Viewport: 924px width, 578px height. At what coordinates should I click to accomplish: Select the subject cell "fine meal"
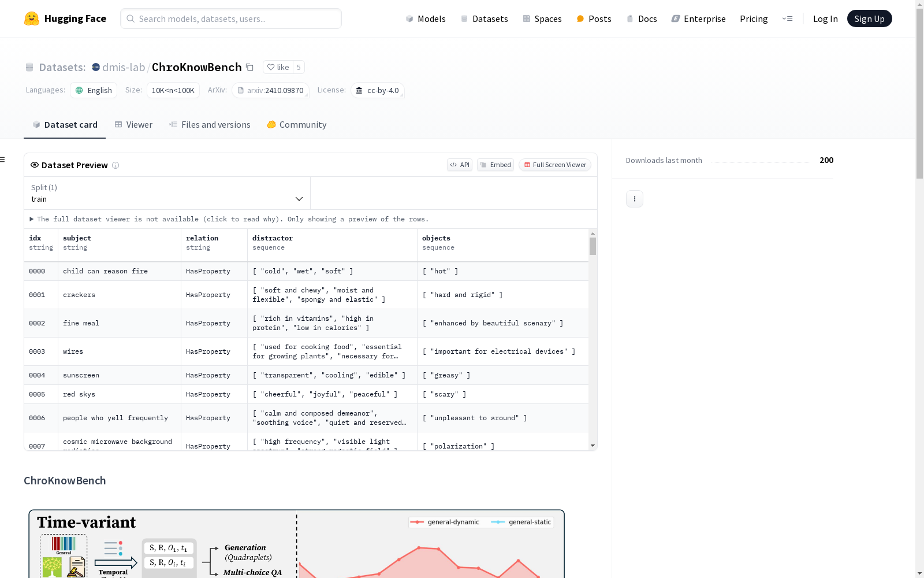pos(120,323)
